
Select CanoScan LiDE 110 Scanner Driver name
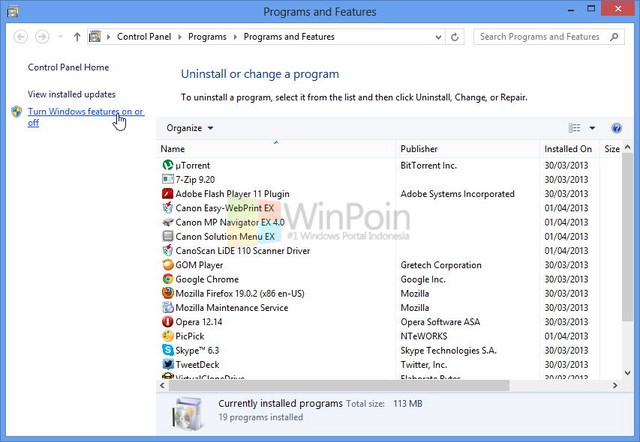tap(242, 251)
